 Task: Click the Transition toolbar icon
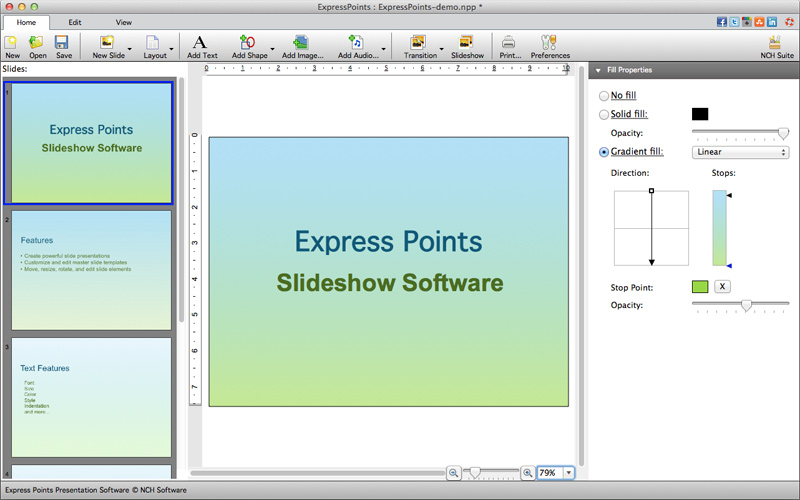pyautogui.click(x=420, y=46)
